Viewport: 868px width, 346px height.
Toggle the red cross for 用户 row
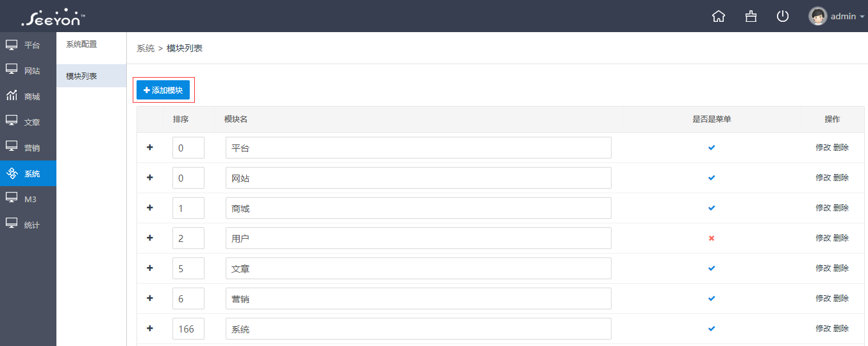712,238
